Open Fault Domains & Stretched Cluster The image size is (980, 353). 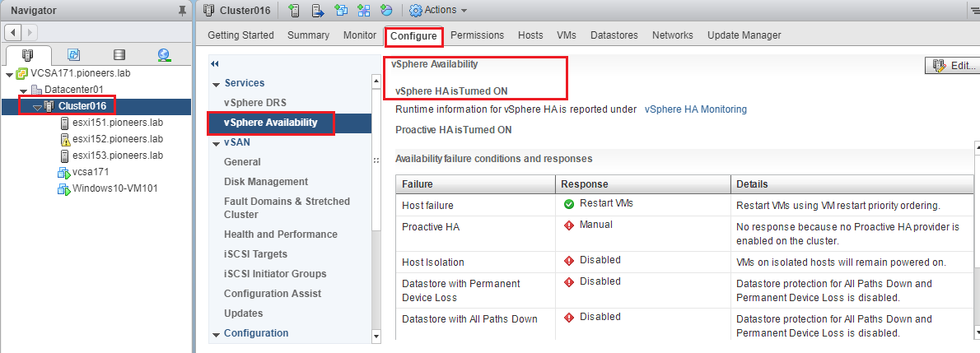pyautogui.click(x=287, y=207)
